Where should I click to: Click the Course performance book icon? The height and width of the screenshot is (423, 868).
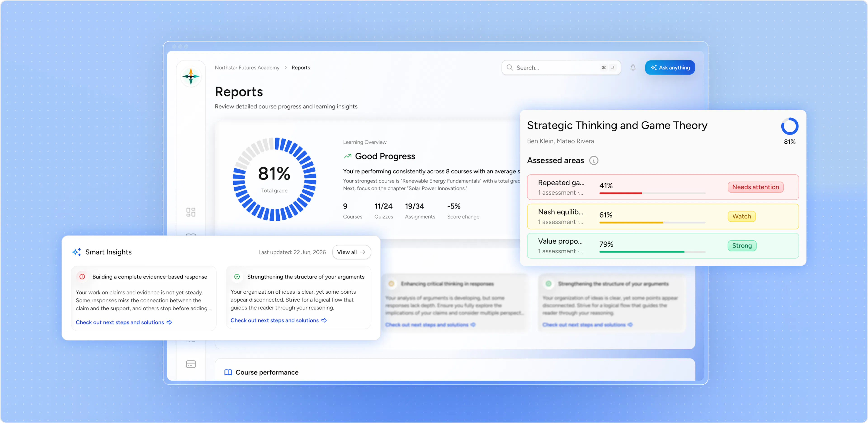coord(228,372)
